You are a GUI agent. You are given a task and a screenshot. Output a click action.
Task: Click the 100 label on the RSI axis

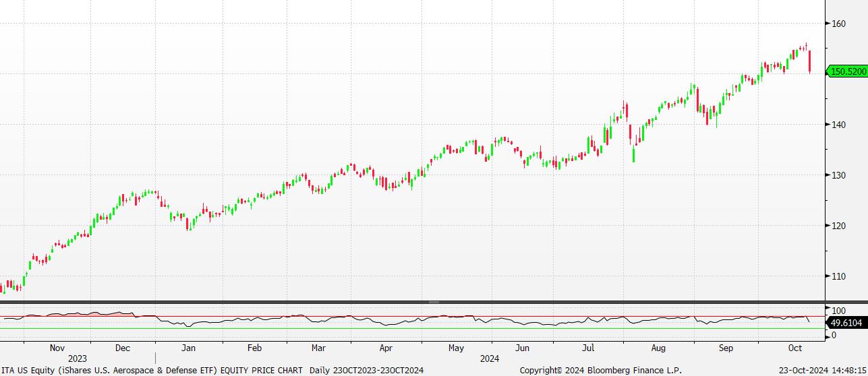838,311
